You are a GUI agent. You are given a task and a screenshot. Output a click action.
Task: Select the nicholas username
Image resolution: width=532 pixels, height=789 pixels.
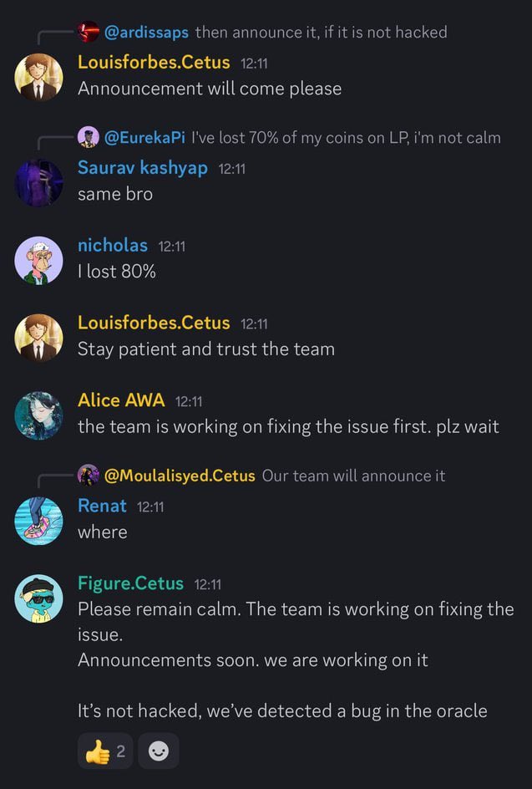[x=113, y=245]
